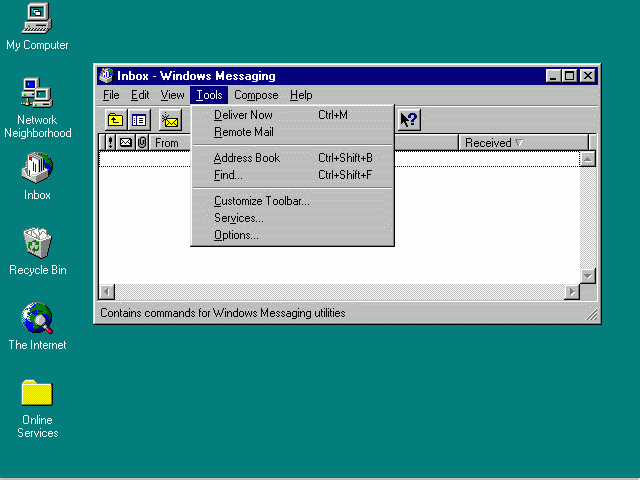Close the Inbox window
Image resolution: width=640 pixels, height=480 pixels.
coord(588,76)
